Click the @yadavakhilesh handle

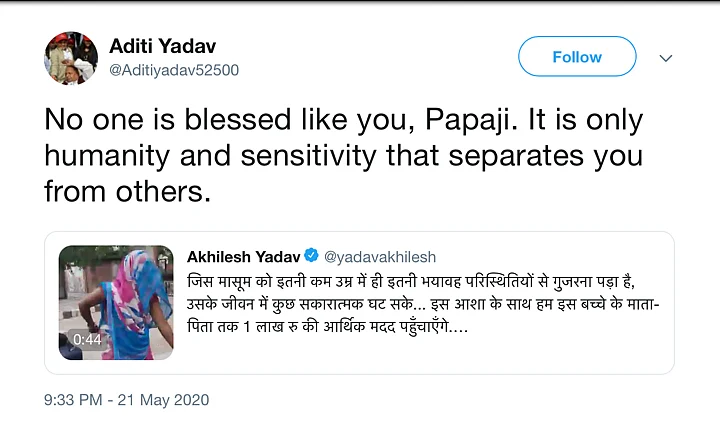pos(379,257)
